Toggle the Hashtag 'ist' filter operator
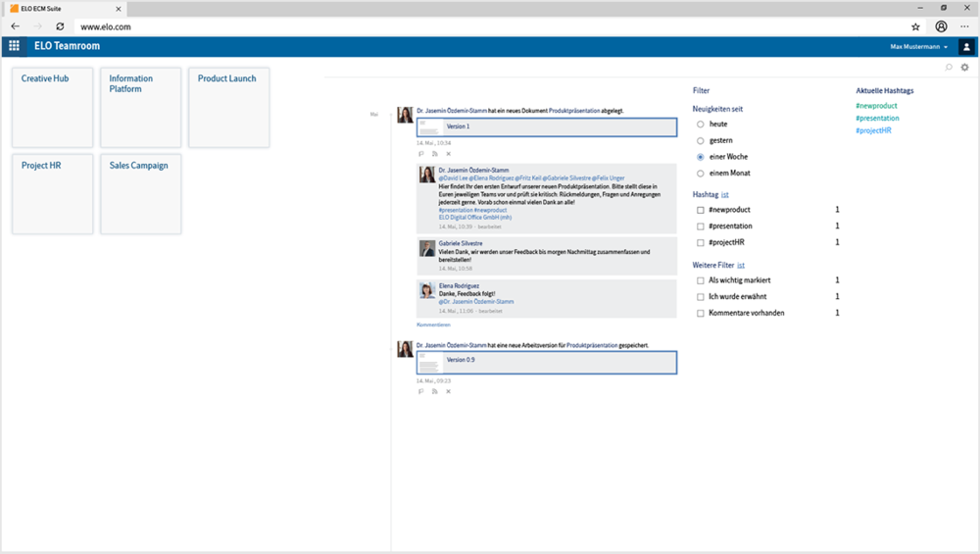 point(725,195)
